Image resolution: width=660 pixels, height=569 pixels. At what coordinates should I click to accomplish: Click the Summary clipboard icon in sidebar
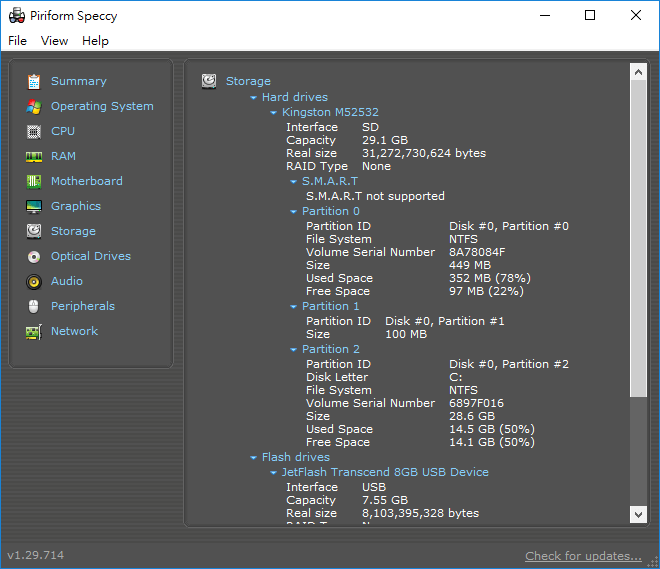tap(34, 81)
